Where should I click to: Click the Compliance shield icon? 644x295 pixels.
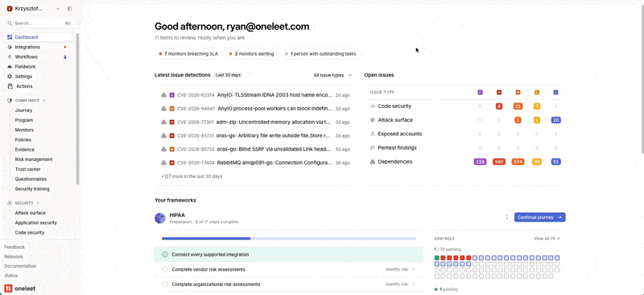point(10,101)
